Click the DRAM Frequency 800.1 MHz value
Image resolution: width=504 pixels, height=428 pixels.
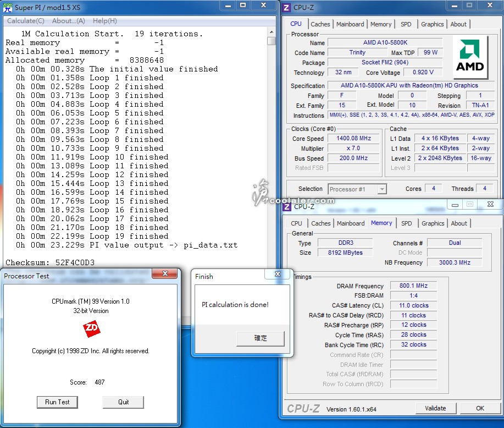pyautogui.click(x=414, y=286)
